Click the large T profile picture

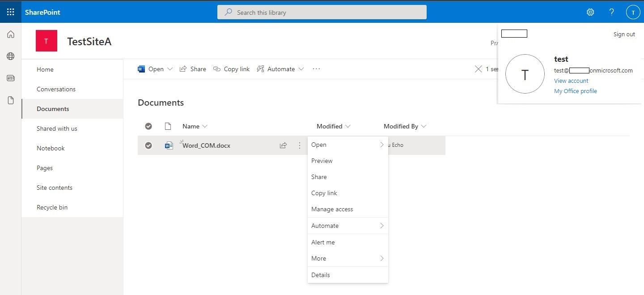525,74
